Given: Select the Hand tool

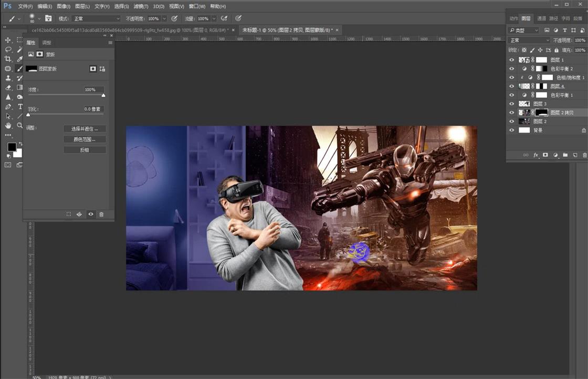Looking at the screenshot, I should pos(8,126).
